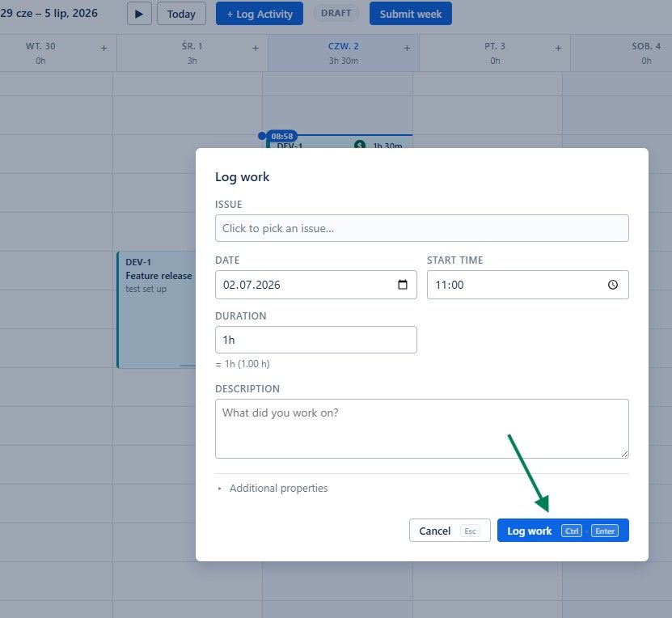Open the issue picker field
This screenshot has width=672, height=618.
(421, 228)
